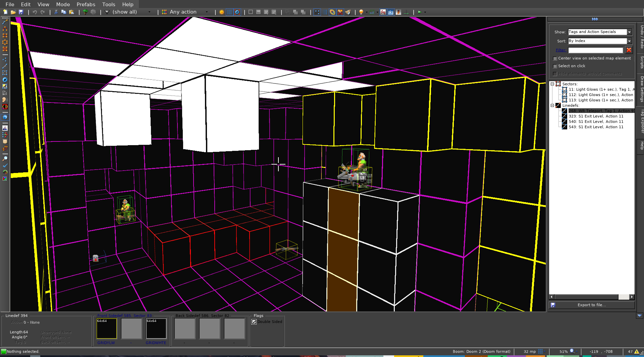644x357 pixels.
Task: Switch to the Scripts side tab
Action: [641, 62]
